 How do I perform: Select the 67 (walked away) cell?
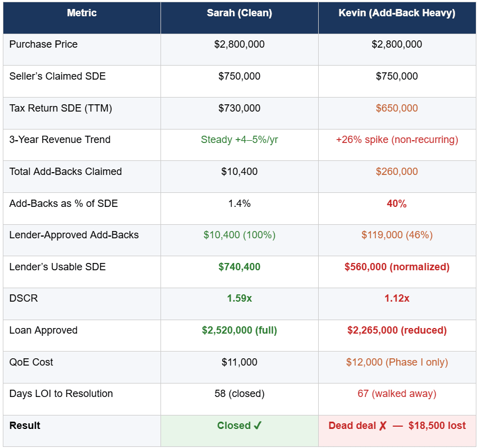(397, 394)
